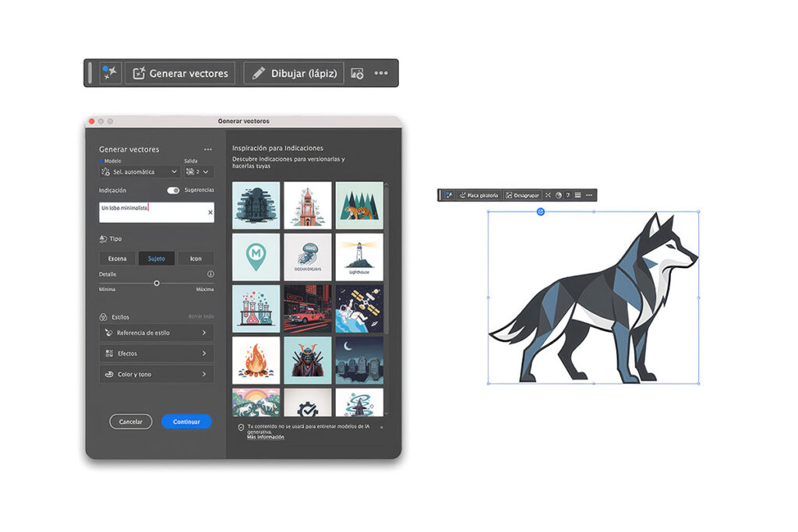798x532 pixels.
Task: Click the drag grip of the top toolbar
Action: pos(90,73)
